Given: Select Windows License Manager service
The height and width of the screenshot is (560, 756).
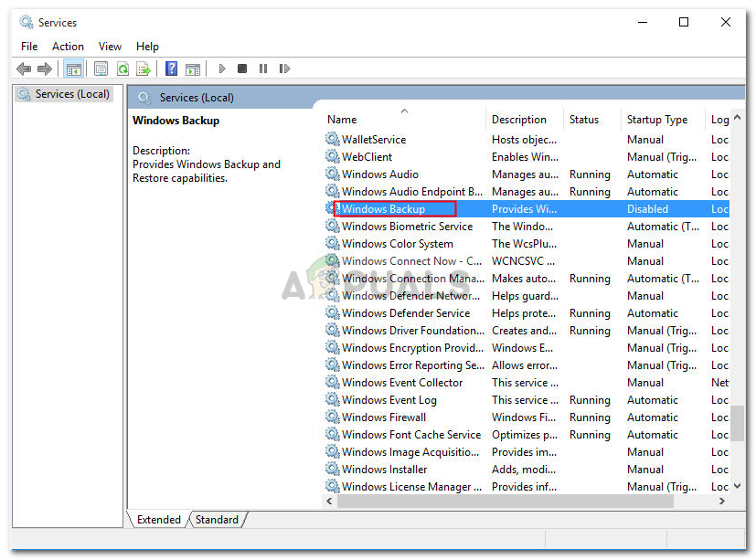Looking at the screenshot, I should coord(526,486).
